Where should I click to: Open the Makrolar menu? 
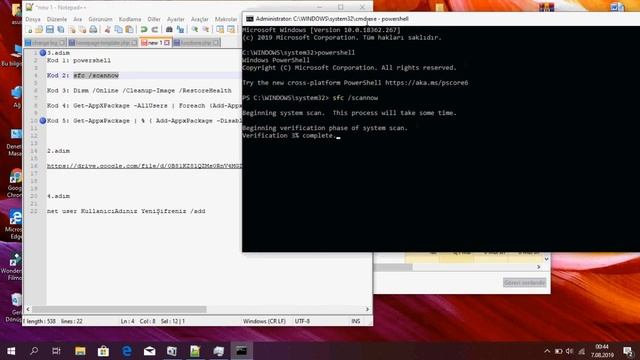[226, 19]
